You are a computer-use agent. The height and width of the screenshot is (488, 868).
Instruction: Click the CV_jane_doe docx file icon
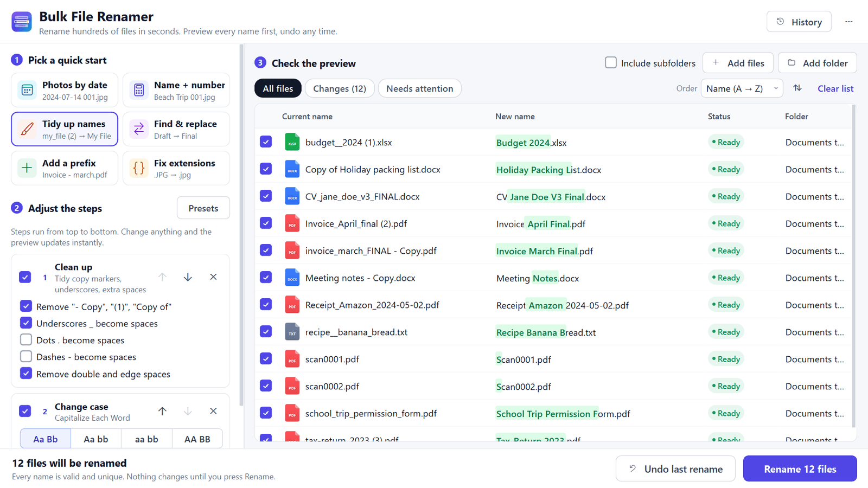[x=292, y=196]
